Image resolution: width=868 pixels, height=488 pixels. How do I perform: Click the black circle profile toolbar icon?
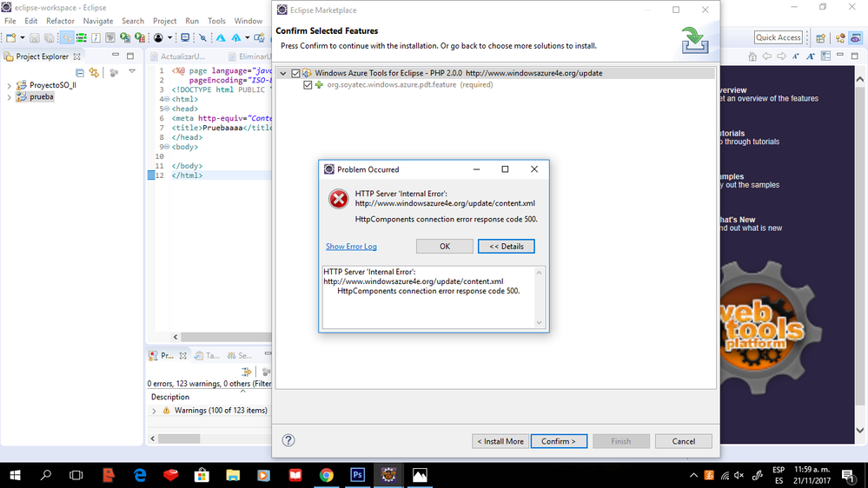pyautogui.click(x=158, y=37)
